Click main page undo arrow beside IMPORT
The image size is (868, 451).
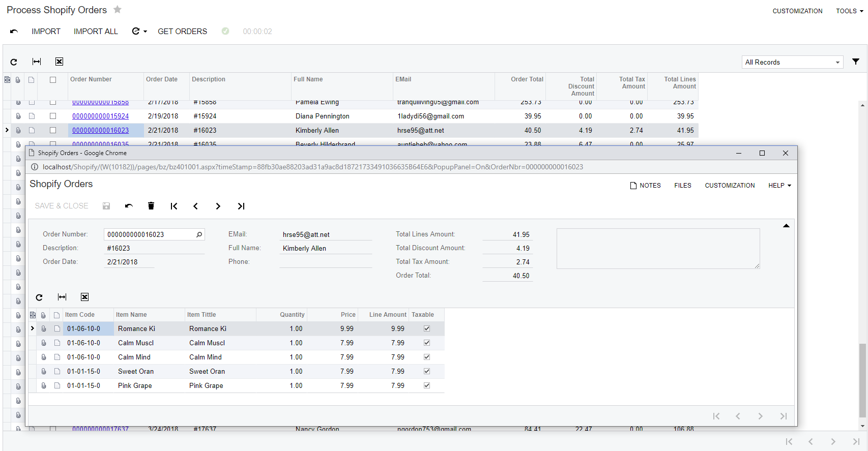point(14,32)
